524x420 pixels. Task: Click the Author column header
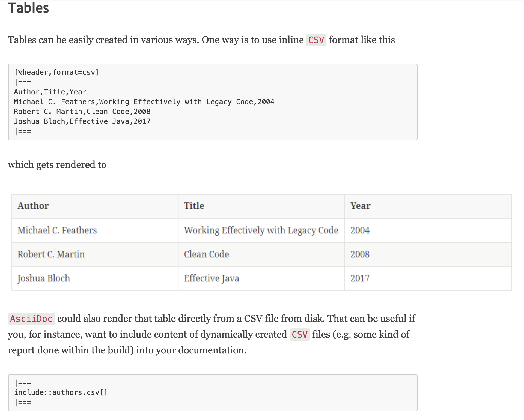(x=33, y=206)
